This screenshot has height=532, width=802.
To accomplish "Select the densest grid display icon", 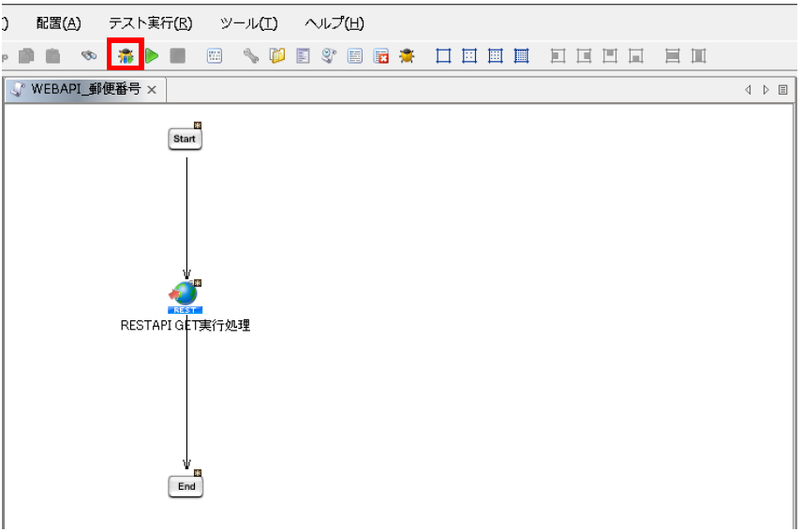I will pos(522,56).
